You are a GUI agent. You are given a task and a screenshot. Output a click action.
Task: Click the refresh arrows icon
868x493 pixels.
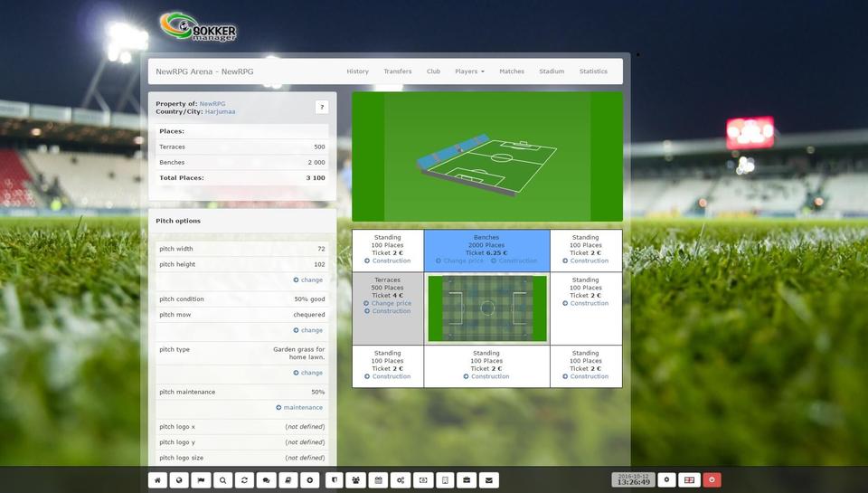(244, 480)
